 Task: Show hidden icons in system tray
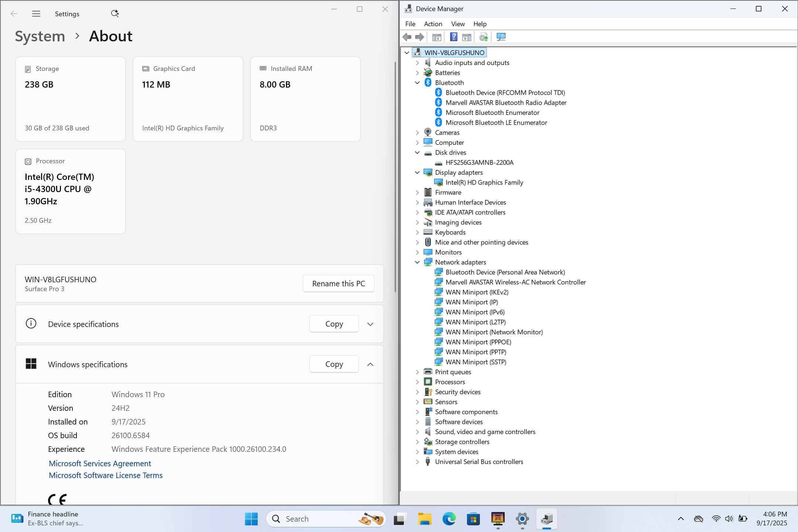[x=681, y=519]
